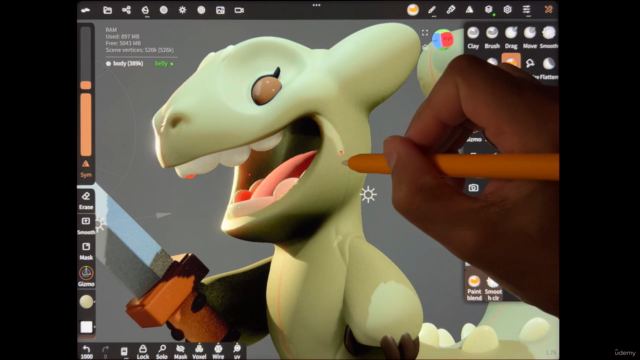Click the three-dot multitasking handle
Screen dimensions: 640x360
(316, 5)
